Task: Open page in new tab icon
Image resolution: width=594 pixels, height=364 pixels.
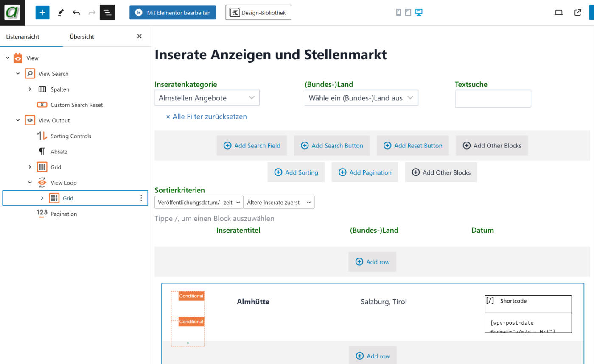Action: 578,13
